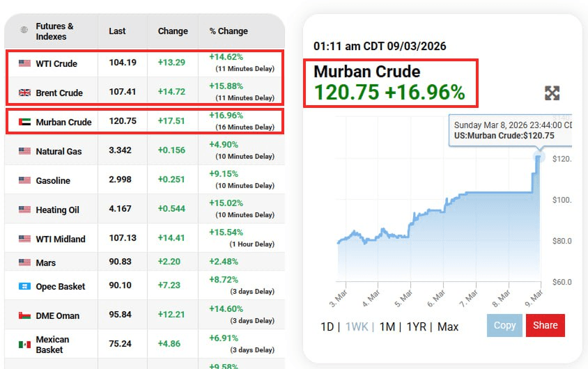Click the expand chart fullscreen icon
Image resolution: width=588 pixels, height=369 pixels.
pos(552,93)
